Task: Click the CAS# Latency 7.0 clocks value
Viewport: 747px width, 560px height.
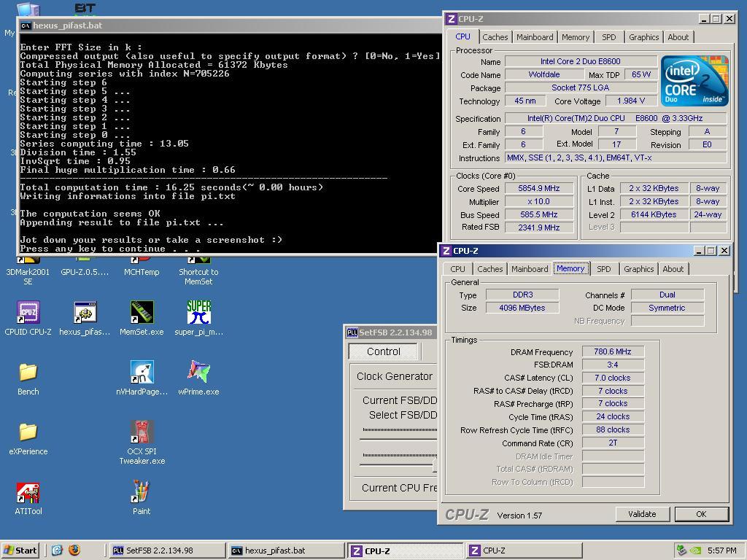Action: click(x=613, y=378)
